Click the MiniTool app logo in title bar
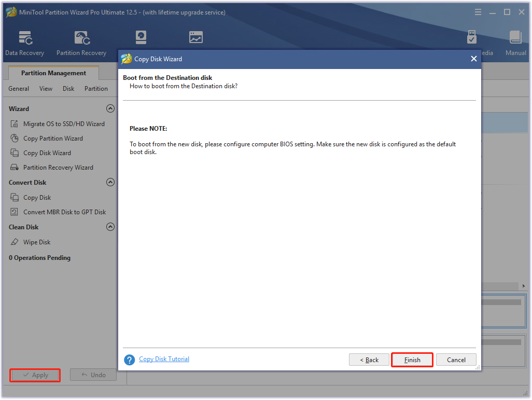This screenshot has height=400, width=532. [11, 12]
